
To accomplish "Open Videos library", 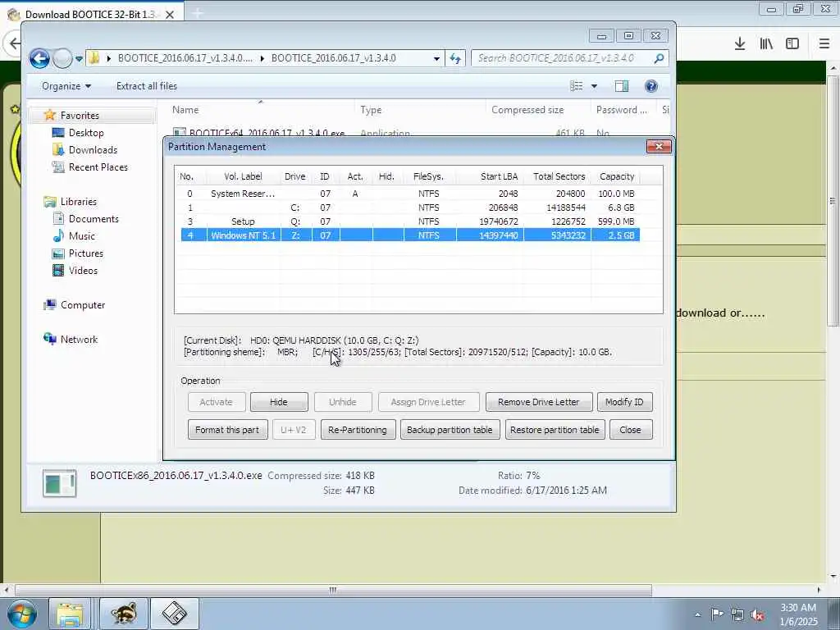I will [x=83, y=270].
